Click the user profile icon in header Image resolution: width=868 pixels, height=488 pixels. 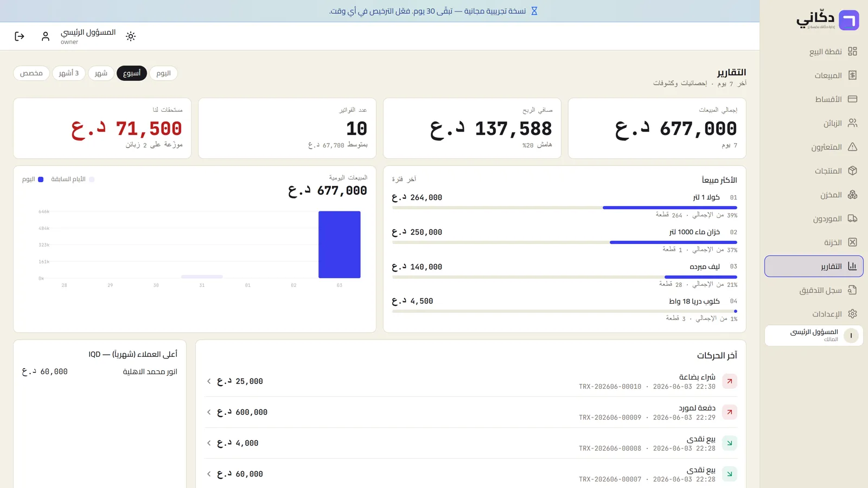46,36
